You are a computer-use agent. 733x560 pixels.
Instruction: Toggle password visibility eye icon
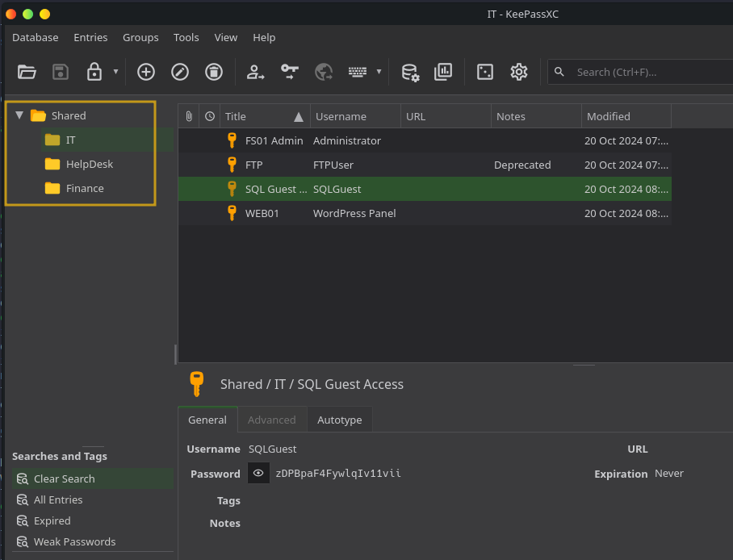point(258,473)
